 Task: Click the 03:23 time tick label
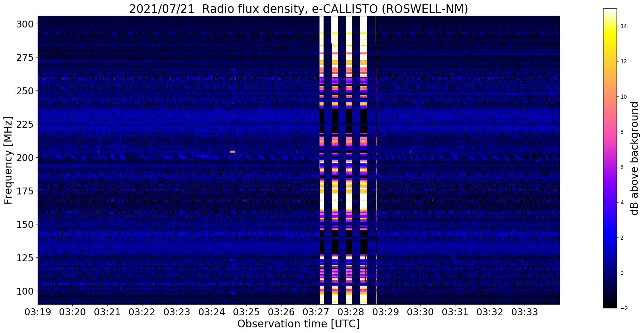click(x=177, y=312)
